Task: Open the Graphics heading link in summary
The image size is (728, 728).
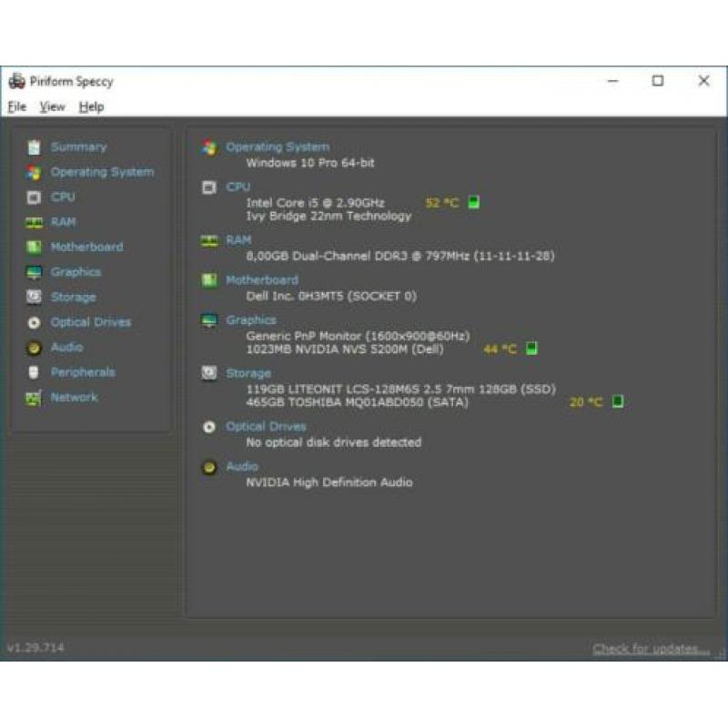Action: pyautogui.click(x=251, y=320)
